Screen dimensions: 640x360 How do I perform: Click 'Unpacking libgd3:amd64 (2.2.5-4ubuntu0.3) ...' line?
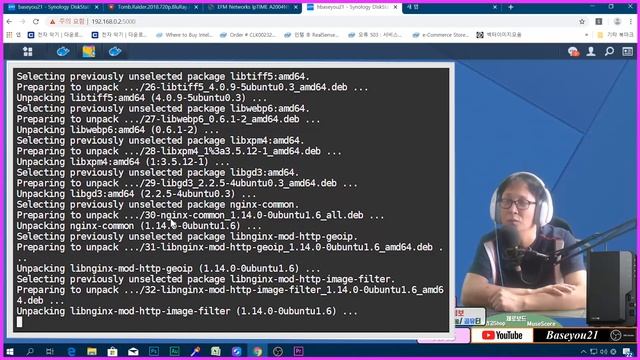[x=136, y=194]
